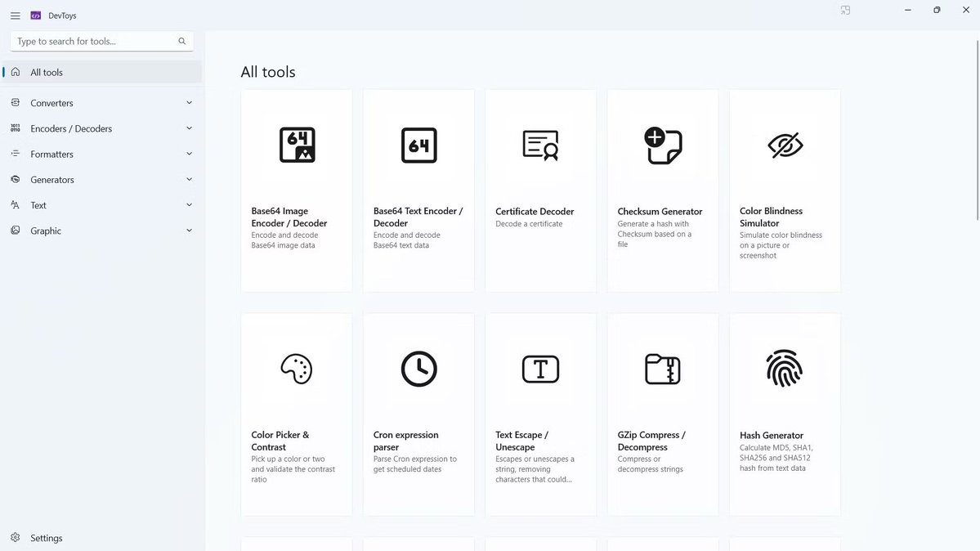The image size is (980, 551).
Task: Expand the Graphic category chevron
Action: click(x=189, y=231)
